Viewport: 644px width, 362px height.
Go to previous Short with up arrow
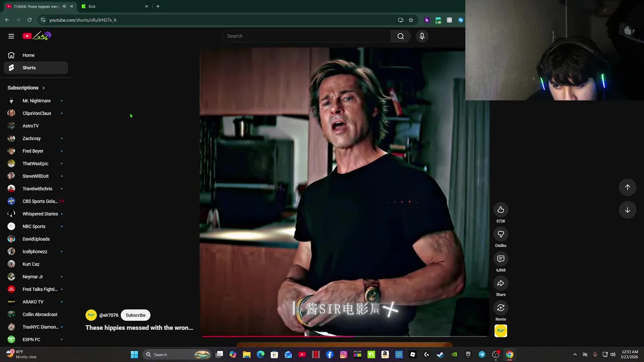[627, 187]
